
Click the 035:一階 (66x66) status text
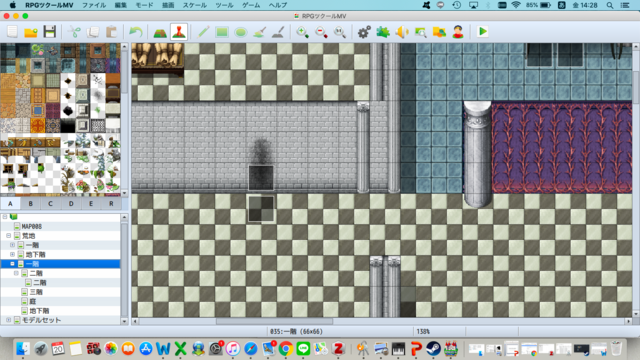tap(296, 331)
